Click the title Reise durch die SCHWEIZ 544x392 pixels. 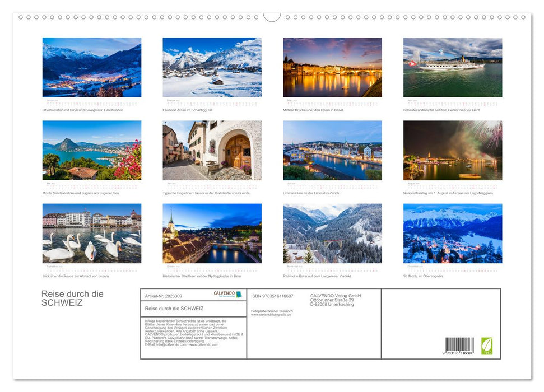(72, 298)
